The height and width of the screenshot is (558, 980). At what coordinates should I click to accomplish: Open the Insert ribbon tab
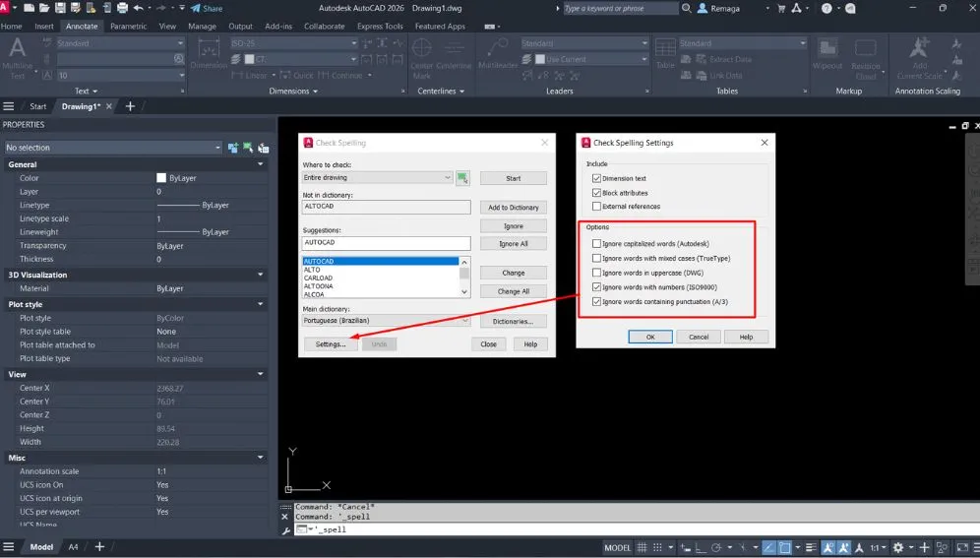(x=43, y=27)
